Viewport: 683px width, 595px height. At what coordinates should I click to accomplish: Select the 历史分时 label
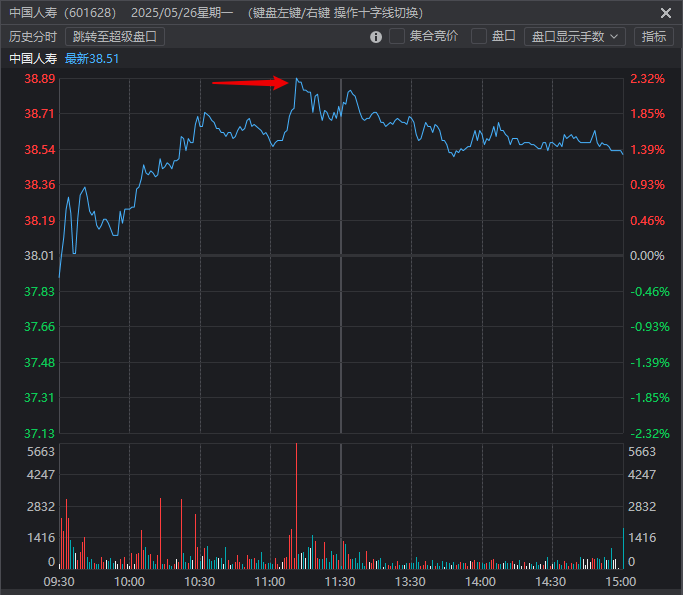click(x=33, y=37)
